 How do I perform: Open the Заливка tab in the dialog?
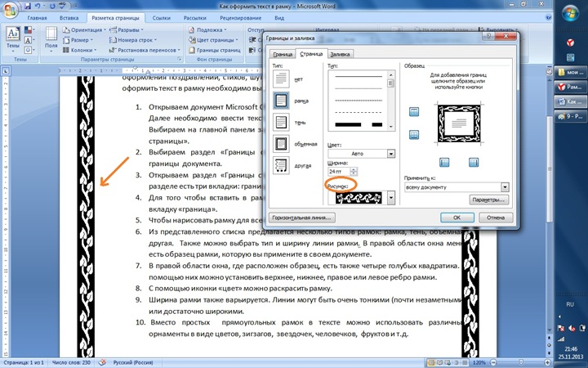coord(340,54)
